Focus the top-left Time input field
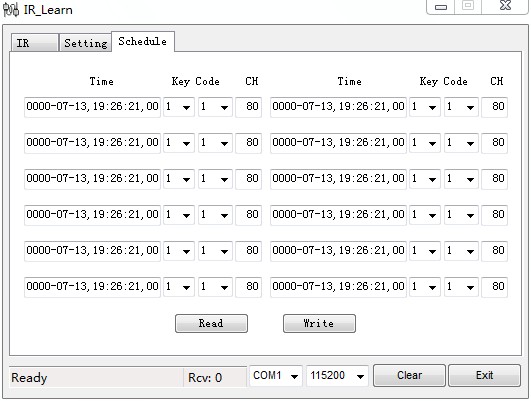This screenshot has height=401, width=531. pyautogui.click(x=92, y=107)
